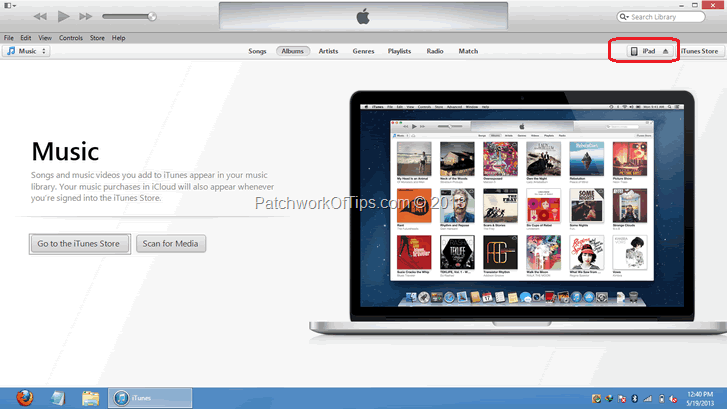Open the Playlists tab
Screen dimensions: 727x409
(x=399, y=51)
